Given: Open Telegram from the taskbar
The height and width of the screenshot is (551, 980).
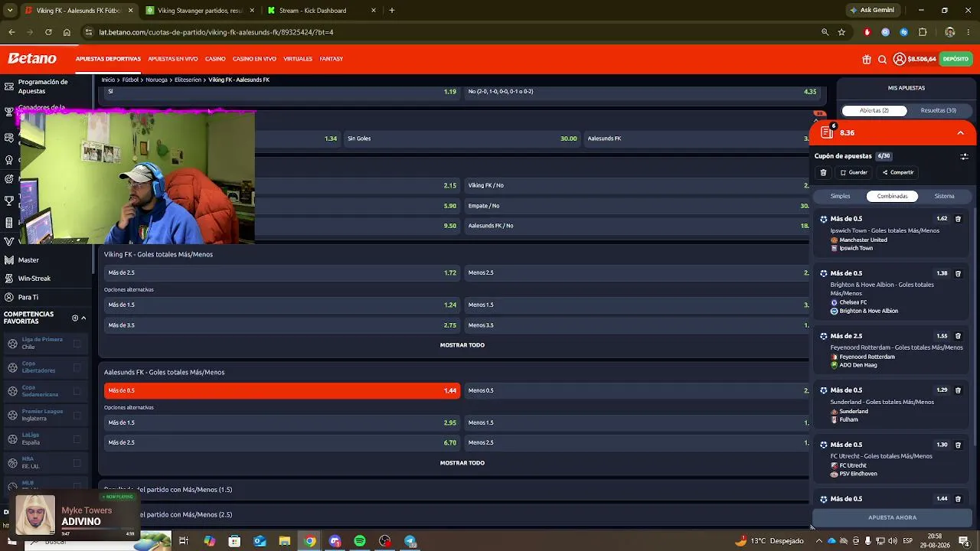Looking at the screenshot, I should click(x=410, y=541).
